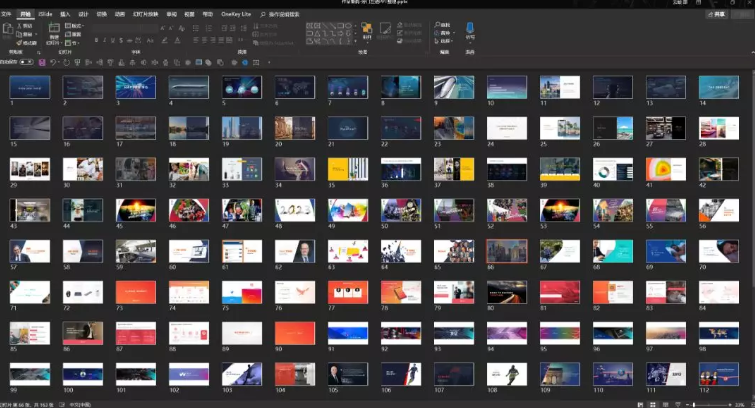The height and width of the screenshot is (408, 755).
Task: Click the Reset slide button
Action: pyautogui.click(x=74, y=34)
